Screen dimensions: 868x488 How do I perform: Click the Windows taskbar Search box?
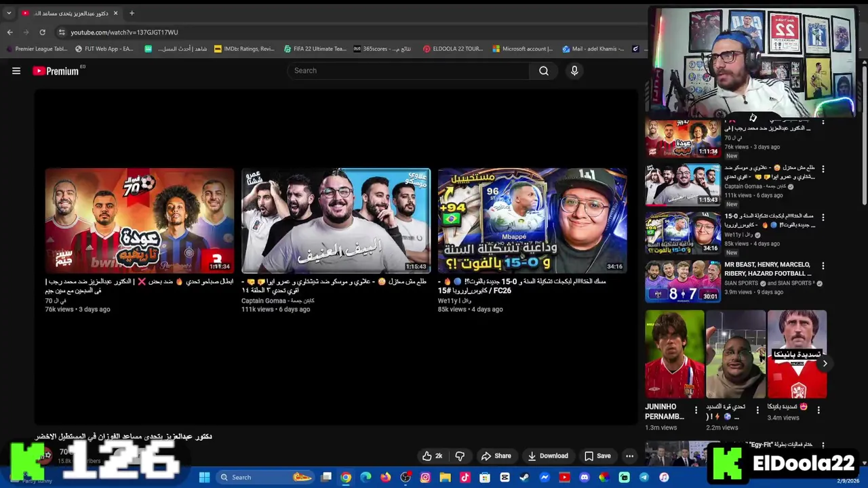tap(265, 477)
